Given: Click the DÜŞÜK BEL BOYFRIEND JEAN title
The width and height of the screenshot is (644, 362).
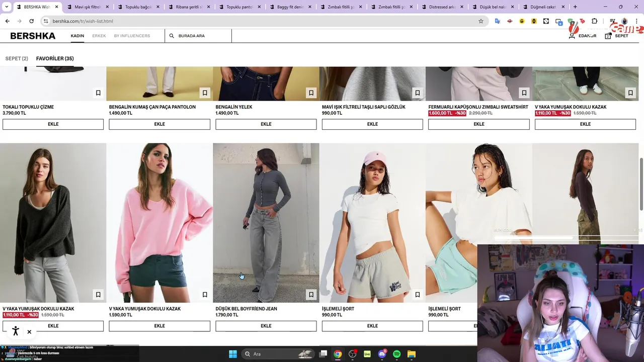Looking at the screenshot, I should pos(246,309).
